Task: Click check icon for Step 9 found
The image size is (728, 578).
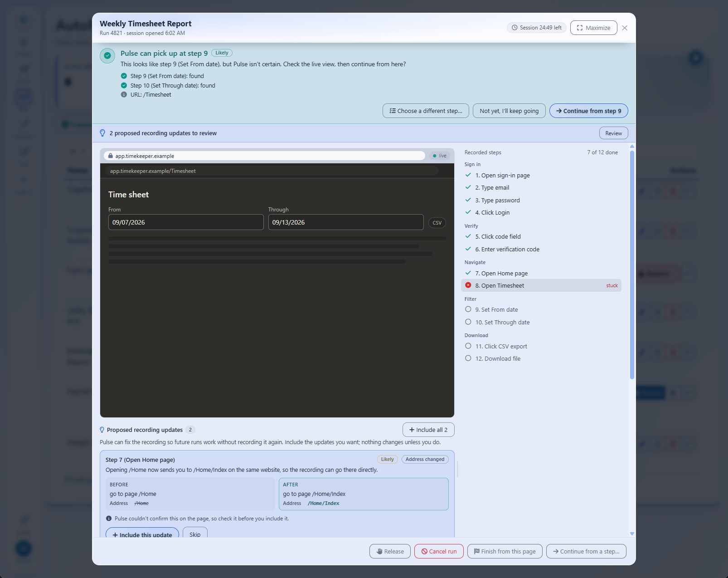Action: click(x=124, y=76)
